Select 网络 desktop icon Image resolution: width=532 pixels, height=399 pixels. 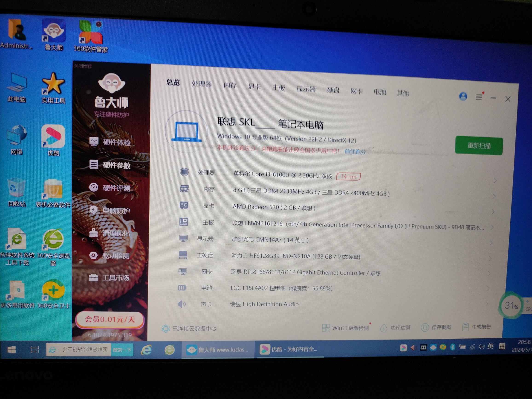click(16, 140)
